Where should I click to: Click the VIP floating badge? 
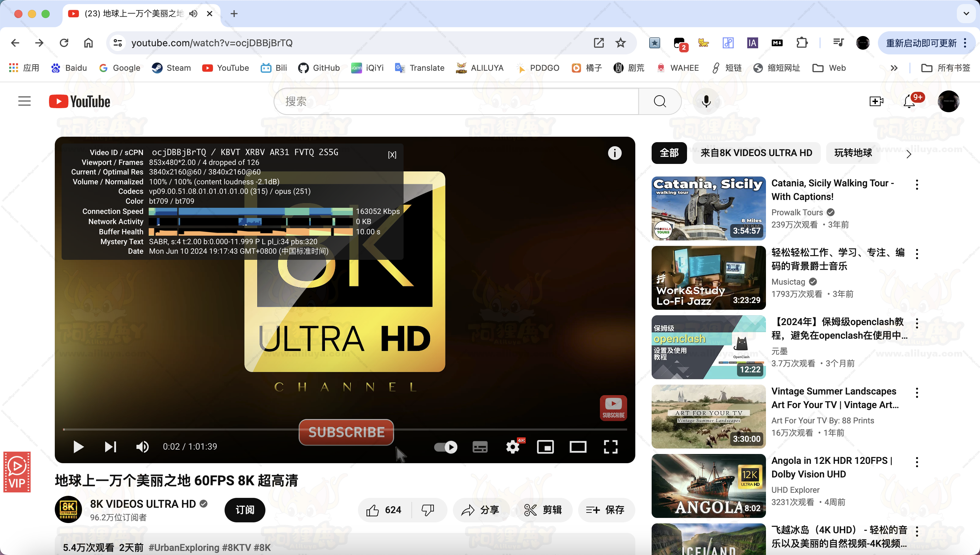tap(17, 472)
